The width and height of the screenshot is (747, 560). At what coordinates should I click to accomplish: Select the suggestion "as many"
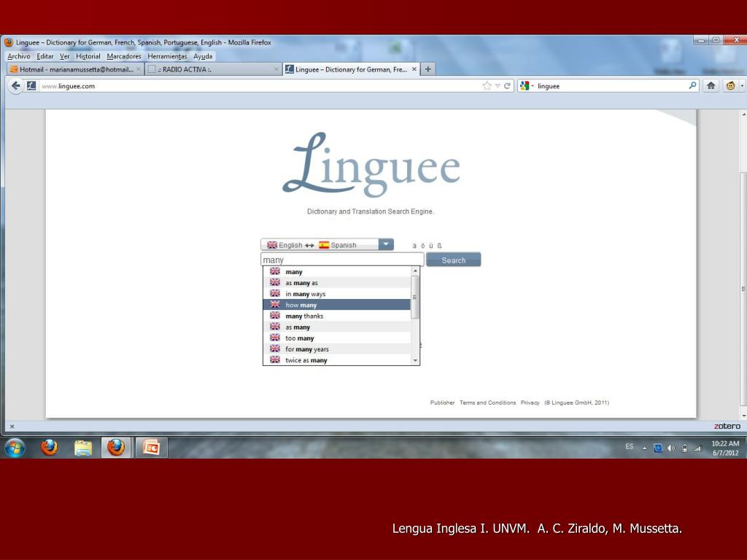[x=337, y=327]
